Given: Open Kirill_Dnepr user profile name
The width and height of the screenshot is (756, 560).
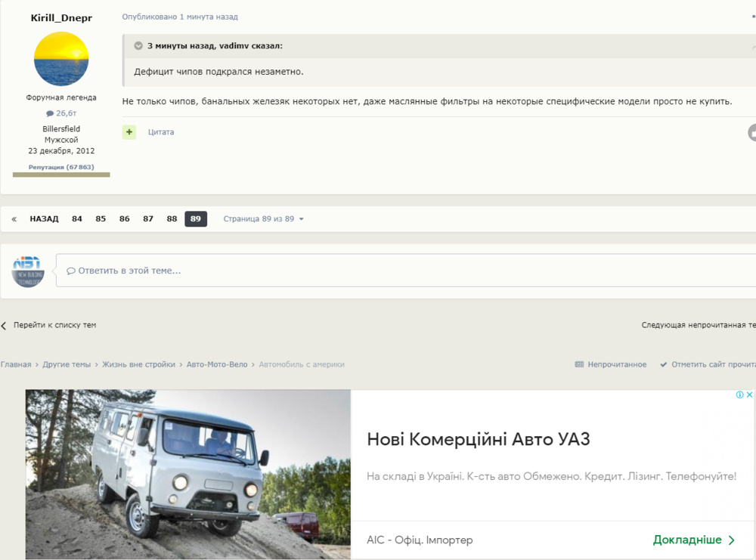Looking at the screenshot, I should (x=61, y=18).
